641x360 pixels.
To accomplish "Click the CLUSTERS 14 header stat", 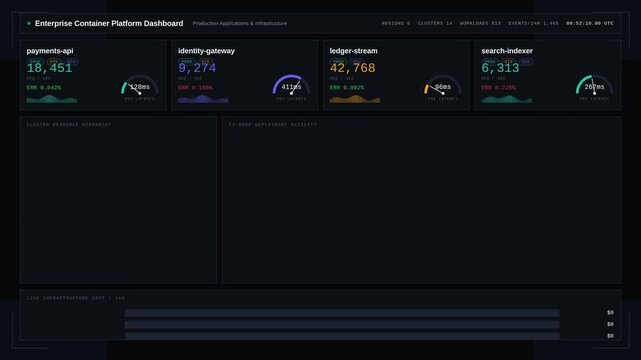I will click(x=435, y=24).
